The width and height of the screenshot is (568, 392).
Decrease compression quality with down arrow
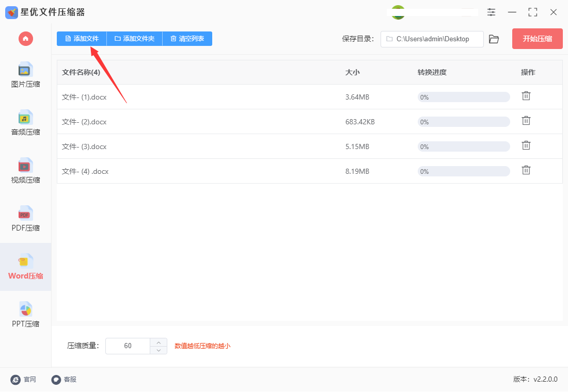coord(159,350)
